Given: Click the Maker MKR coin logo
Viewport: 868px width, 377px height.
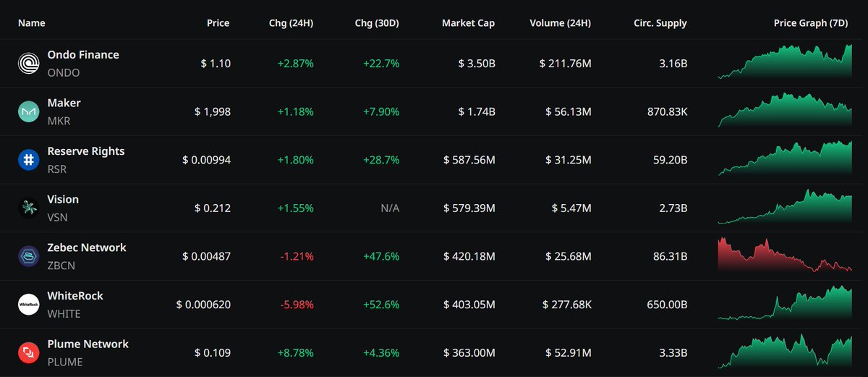Looking at the screenshot, I should coord(28,112).
